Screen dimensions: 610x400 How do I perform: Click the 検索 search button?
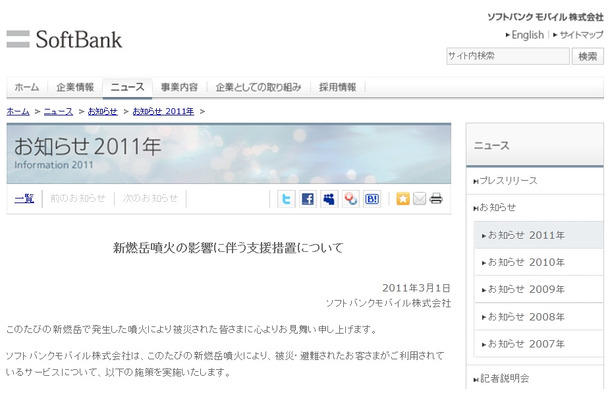[x=587, y=56]
